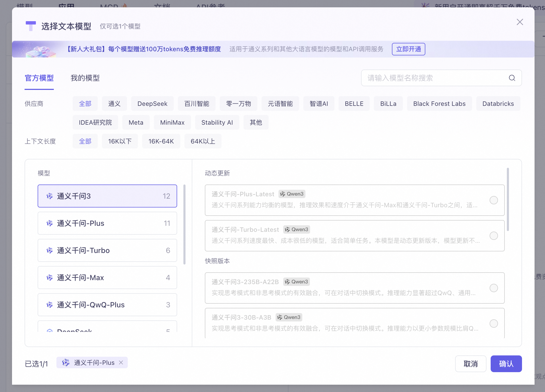Filter supplier by BELLE
This screenshot has width=545, height=392.
354,104
